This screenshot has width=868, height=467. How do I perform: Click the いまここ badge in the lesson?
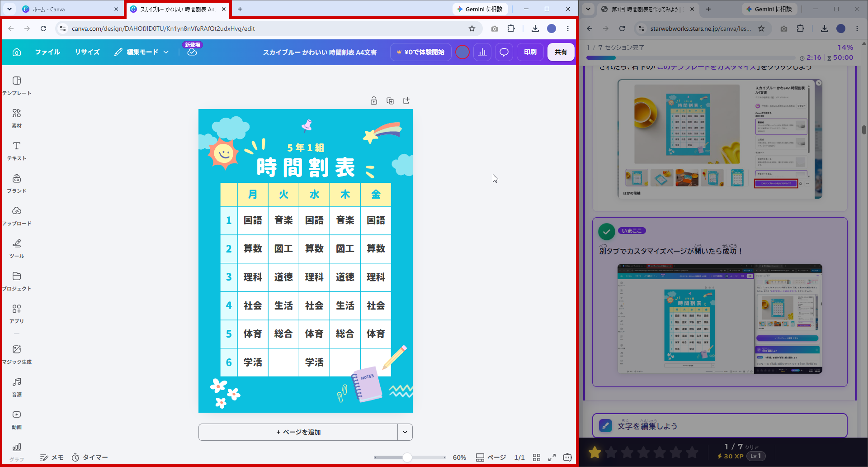pos(632,231)
